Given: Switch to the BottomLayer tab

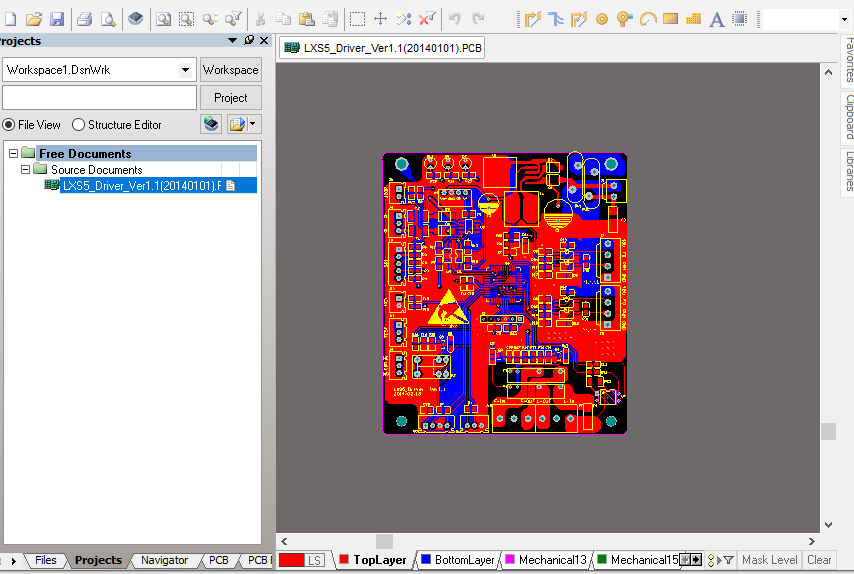Looking at the screenshot, I should coord(458,560).
